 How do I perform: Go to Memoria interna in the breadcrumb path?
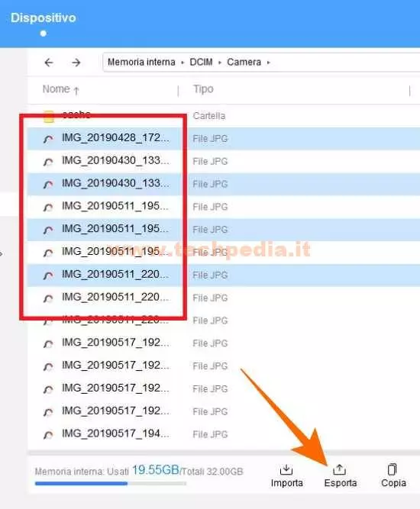pos(141,62)
